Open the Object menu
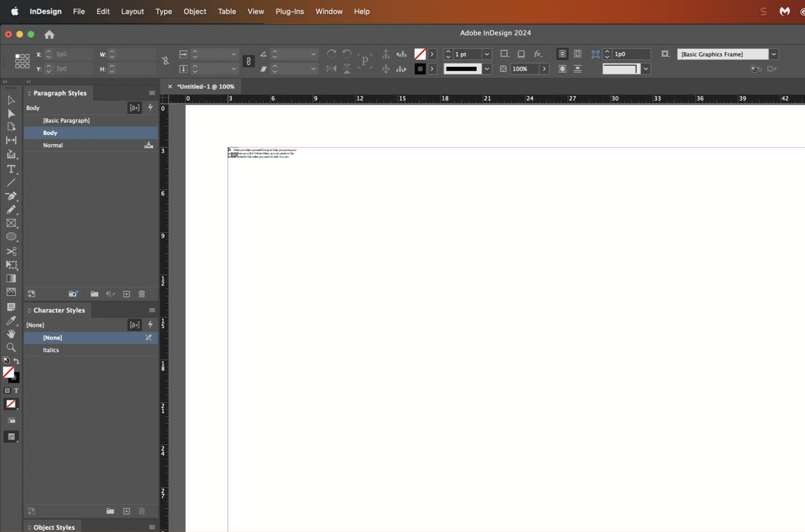Viewport: 805px width, 532px height. 195,11
